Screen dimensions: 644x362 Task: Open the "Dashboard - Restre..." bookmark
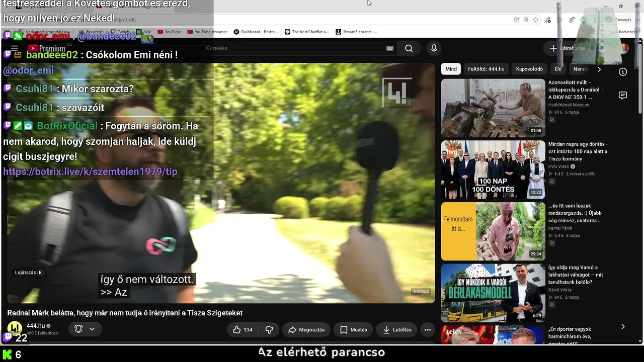pyautogui.click(x=256, y=32)
